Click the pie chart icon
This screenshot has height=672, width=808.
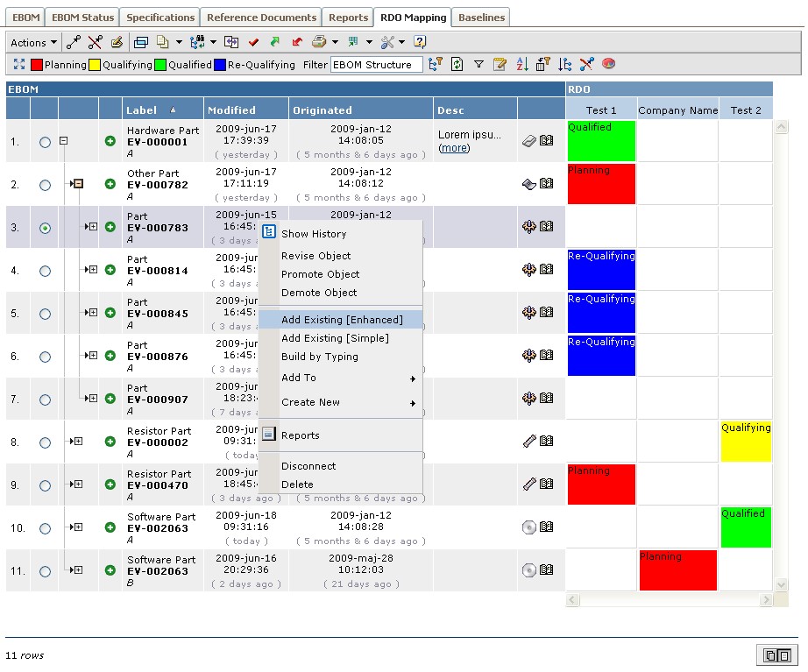pos(608,65)
